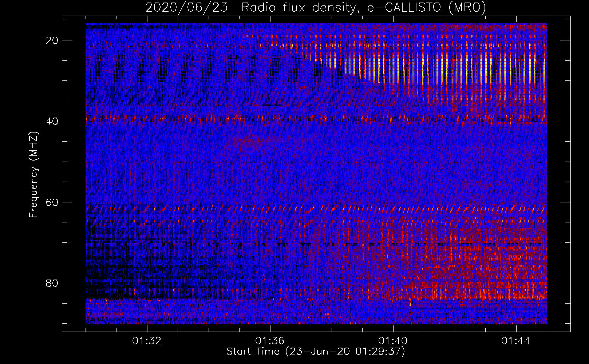589x364 pixels.
Task: Click the '01:44' time tick label
Action: [x=516, y=341]
